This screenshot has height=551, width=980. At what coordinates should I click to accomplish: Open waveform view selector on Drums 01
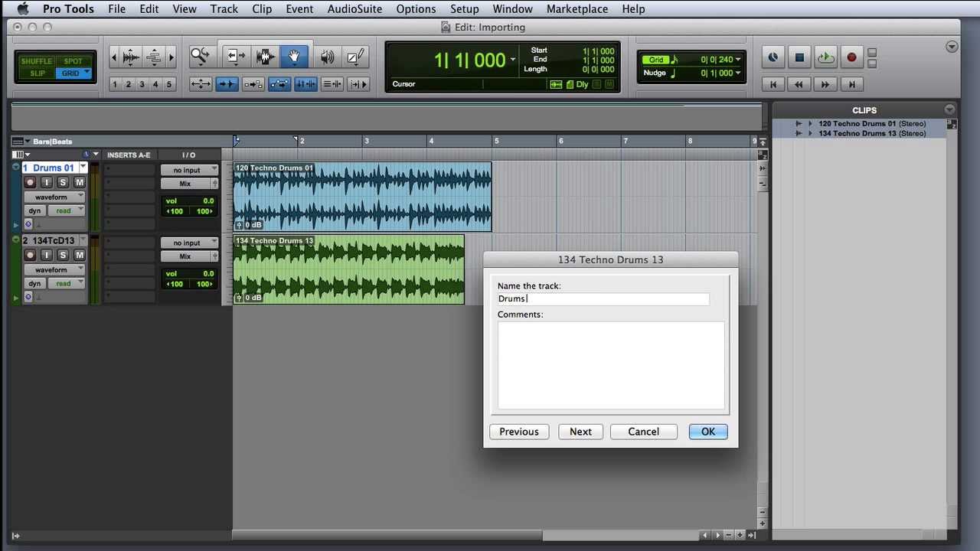(x=54, y=197)
